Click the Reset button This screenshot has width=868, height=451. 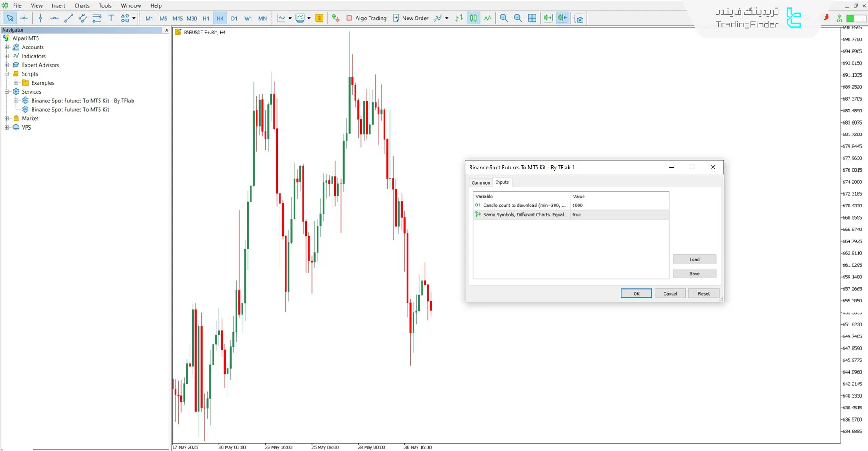[x=703, y=293]
